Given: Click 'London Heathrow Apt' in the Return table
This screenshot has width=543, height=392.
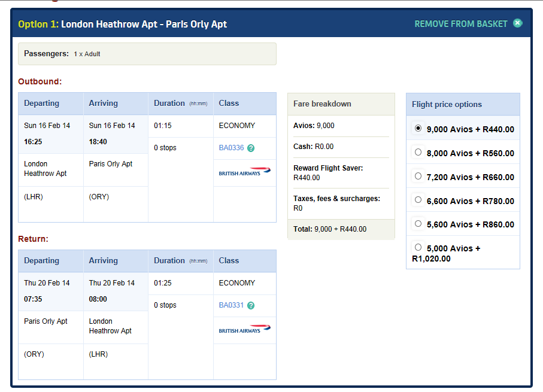Looking at the screenshot, I should click(x=111, y=326).
